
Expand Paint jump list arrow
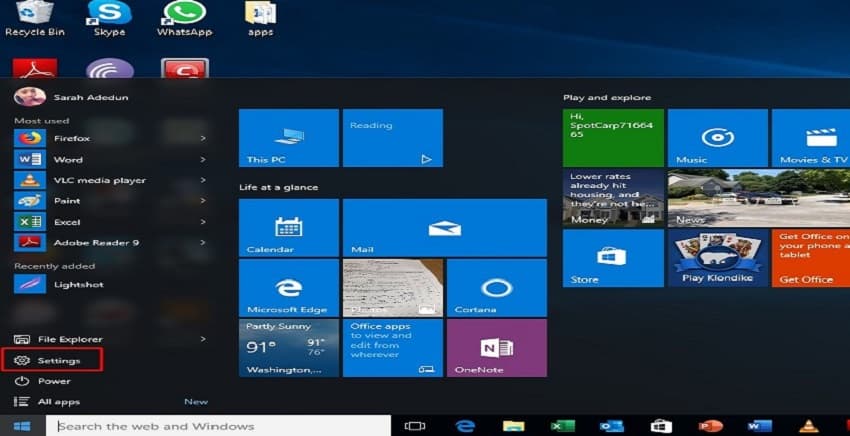point(203,201)
